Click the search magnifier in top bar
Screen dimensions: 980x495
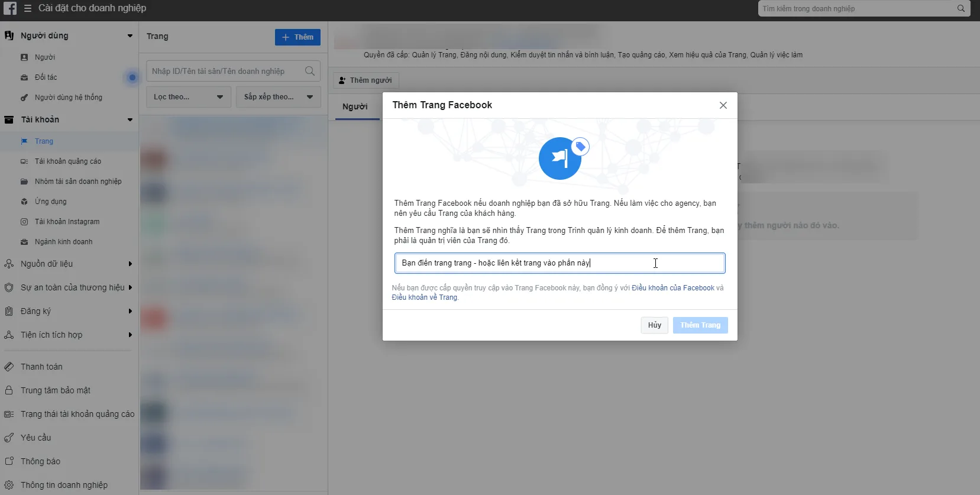(x=961, y=8)
